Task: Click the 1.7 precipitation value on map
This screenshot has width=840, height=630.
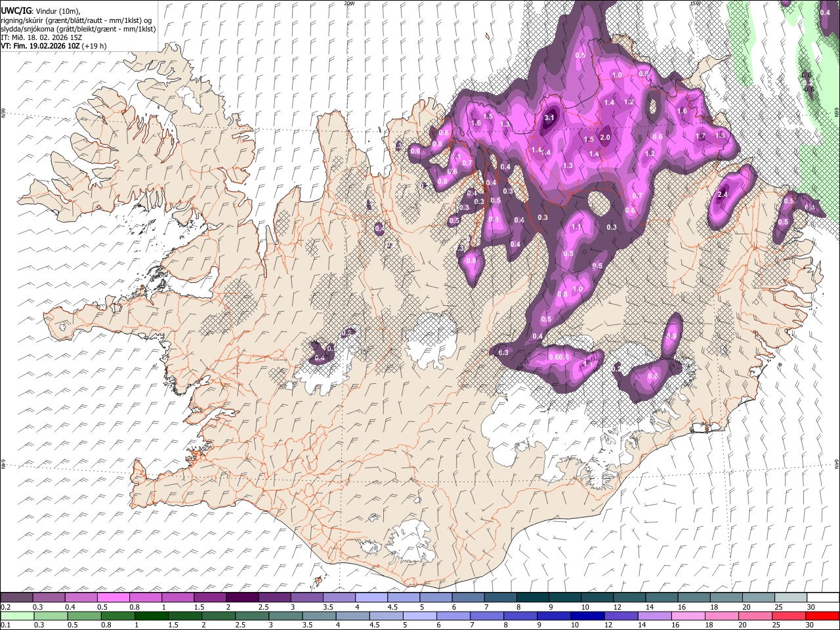Action: coord(700,136)
